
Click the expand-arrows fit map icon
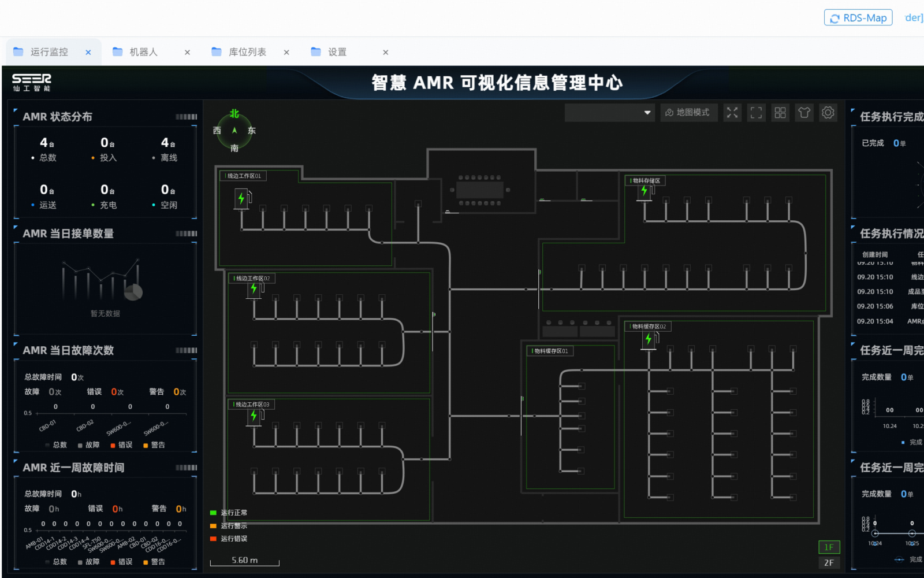tap(732, 113)
